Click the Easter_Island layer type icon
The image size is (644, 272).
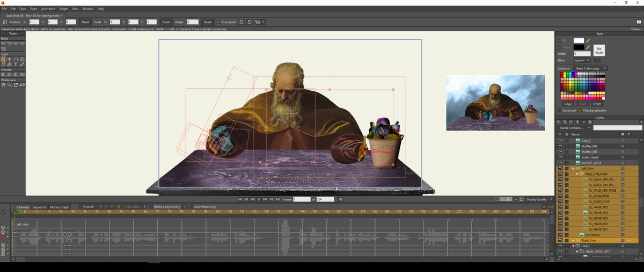tap(578, 157)
